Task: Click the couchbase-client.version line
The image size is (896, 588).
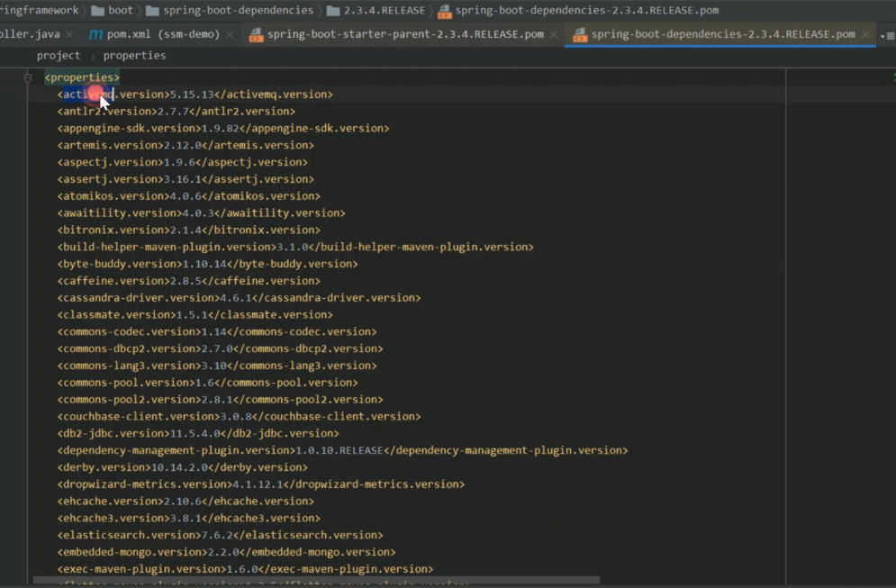Action: [x=239, y=417]
